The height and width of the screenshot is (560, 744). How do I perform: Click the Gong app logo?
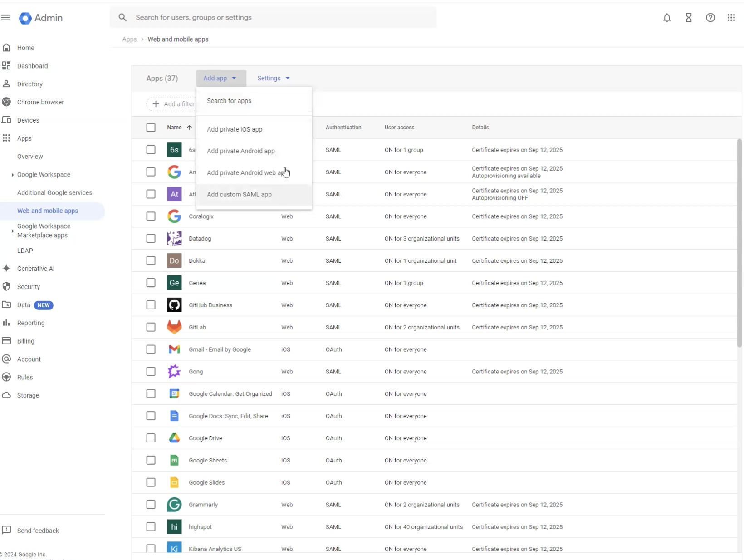pyautogui.click(x=174, y=371)
